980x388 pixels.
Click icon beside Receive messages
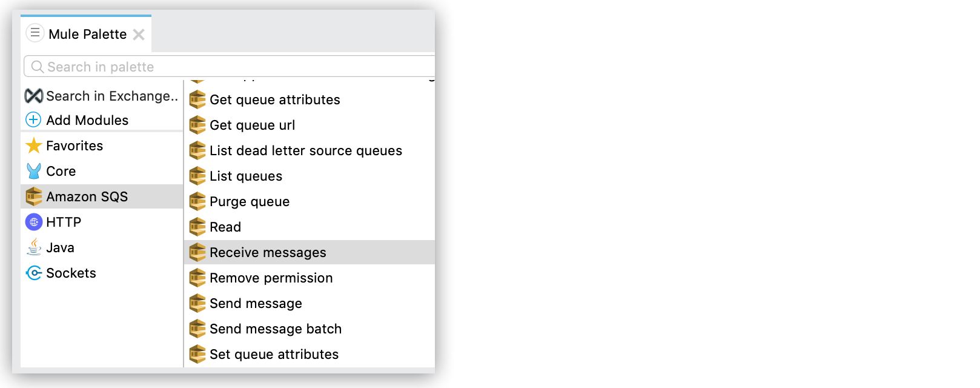(x=197, y=252)
